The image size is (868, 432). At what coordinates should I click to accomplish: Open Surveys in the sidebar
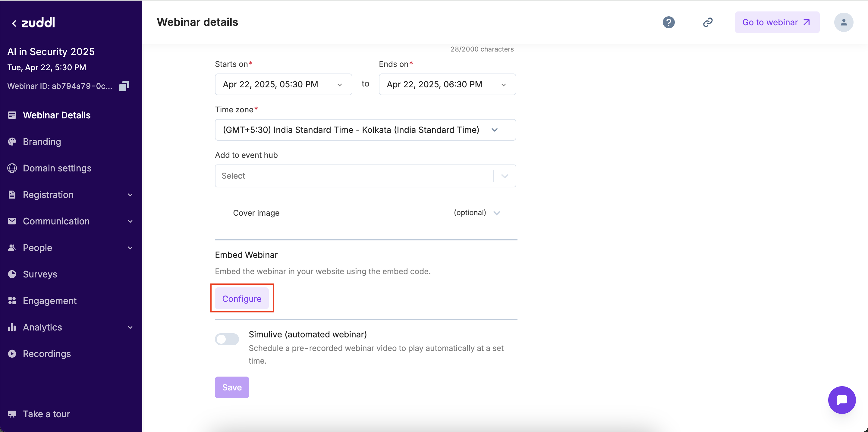click(40, 274)
